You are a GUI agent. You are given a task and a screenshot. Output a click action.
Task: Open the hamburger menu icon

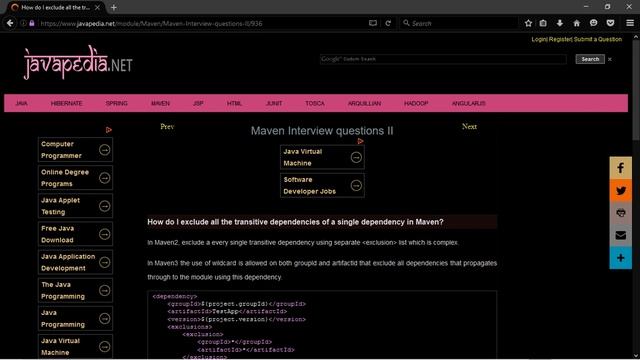click(x=630, y=23)
